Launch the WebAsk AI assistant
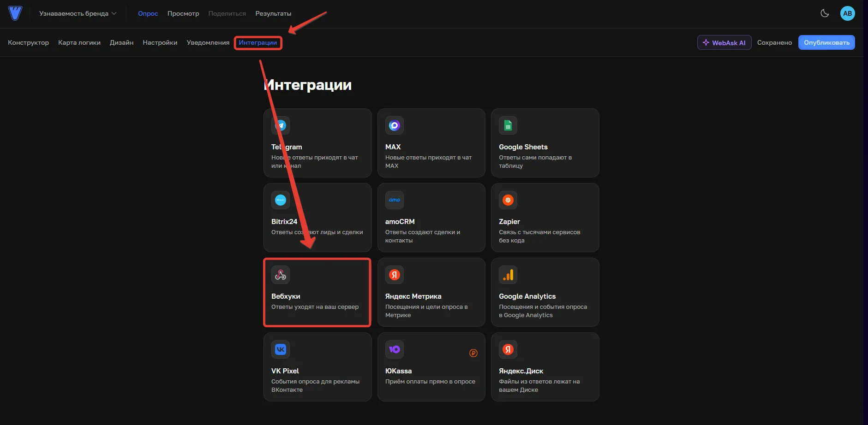868x425 pixels. pos(724,42)
